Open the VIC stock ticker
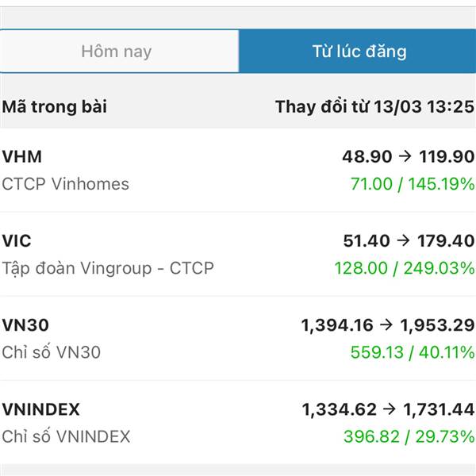The height and width of the screenshot is (476, 476). tap(17, 240)
